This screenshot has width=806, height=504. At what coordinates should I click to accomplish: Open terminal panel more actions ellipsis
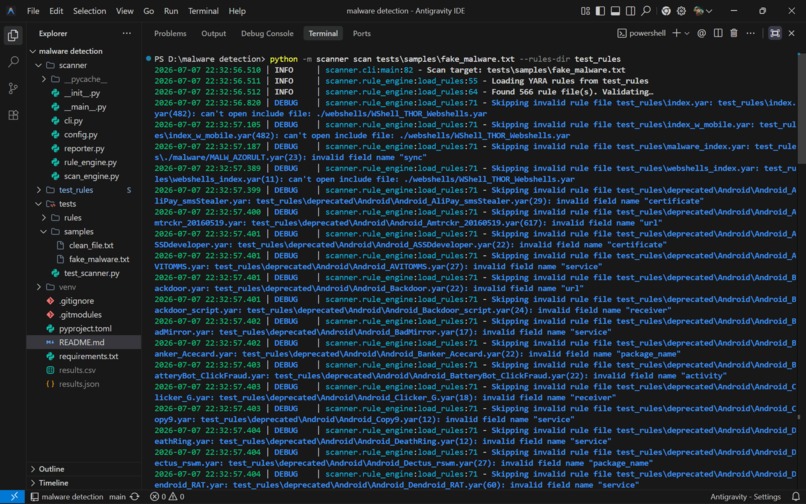[x=750, y=33]
